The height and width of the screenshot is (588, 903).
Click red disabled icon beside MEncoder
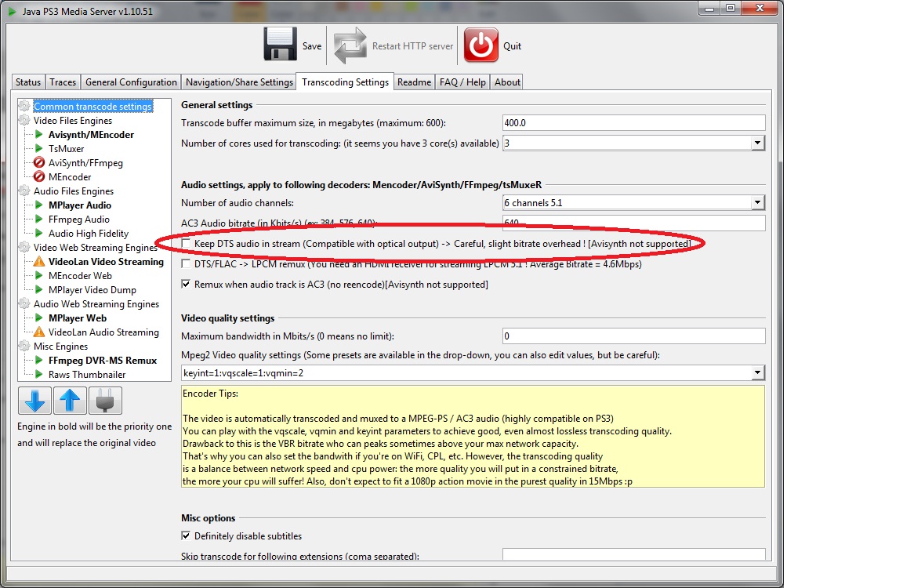click(x=39, y=177)
